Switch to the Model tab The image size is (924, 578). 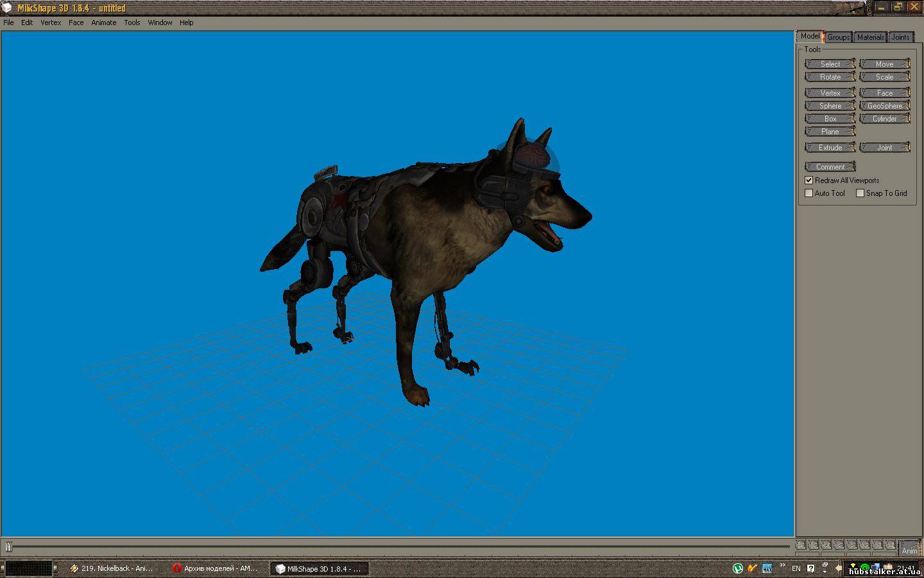[x=810, y=36]
